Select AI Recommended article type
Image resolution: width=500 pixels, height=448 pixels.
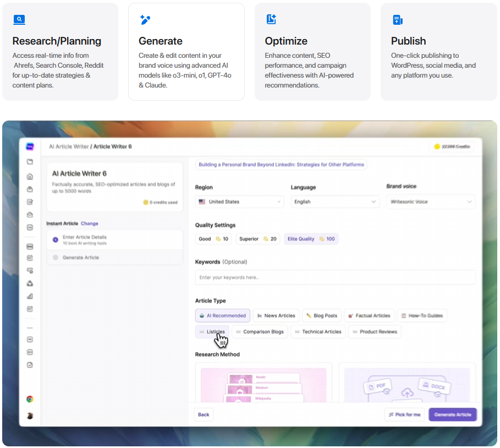(223, 315)
